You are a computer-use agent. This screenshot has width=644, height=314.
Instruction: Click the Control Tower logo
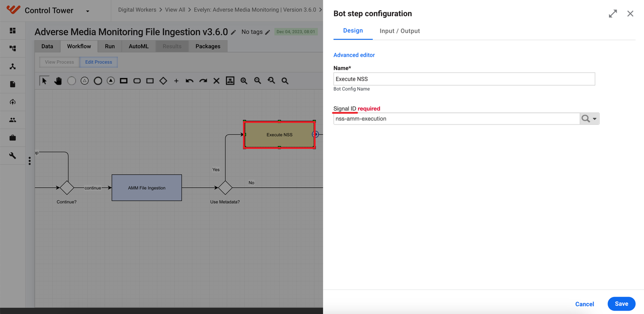tap(14, 10)
